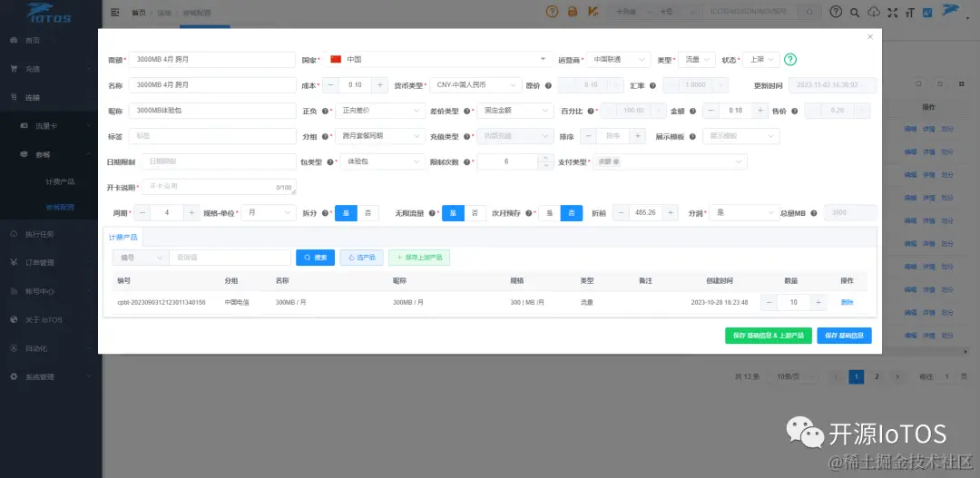The image size is (980, 478).
Task: Click the 昵称 input field
Action: point(211,111)
